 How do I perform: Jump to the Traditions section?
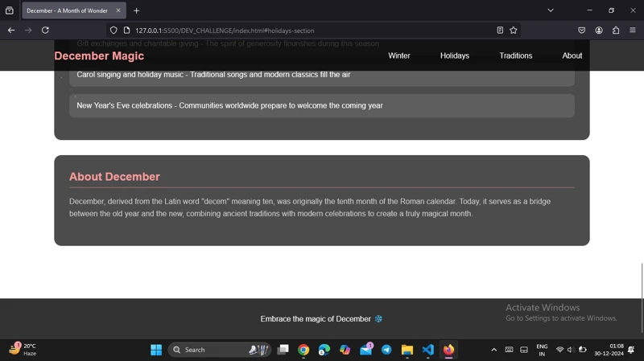[515, 55]
